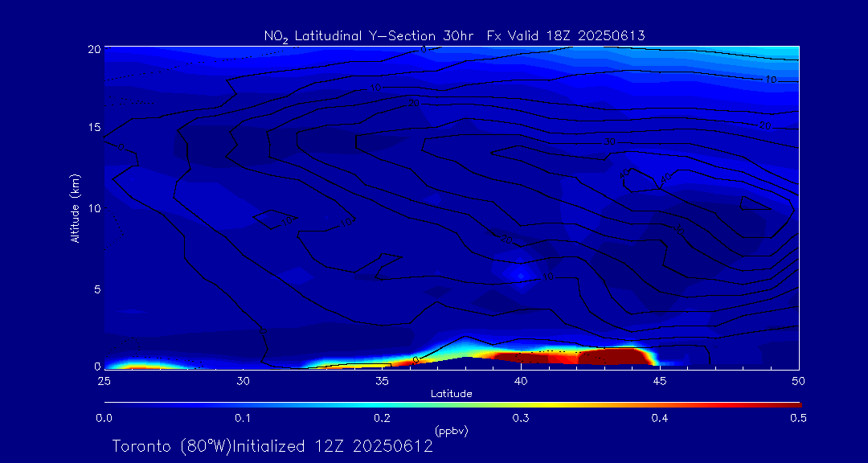Click the "Latitude" x-axis label

tap(451, 394)
